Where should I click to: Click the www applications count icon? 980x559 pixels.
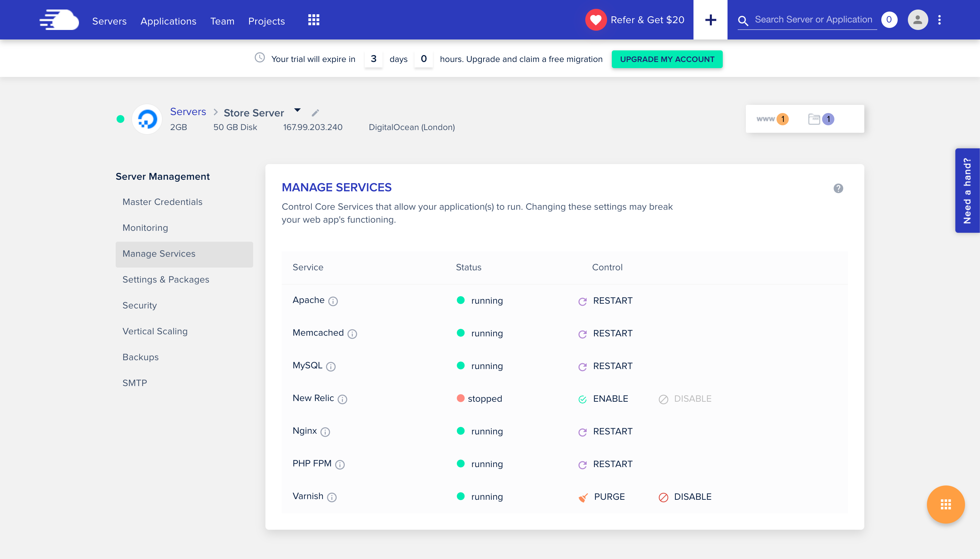tap(772, 119)
